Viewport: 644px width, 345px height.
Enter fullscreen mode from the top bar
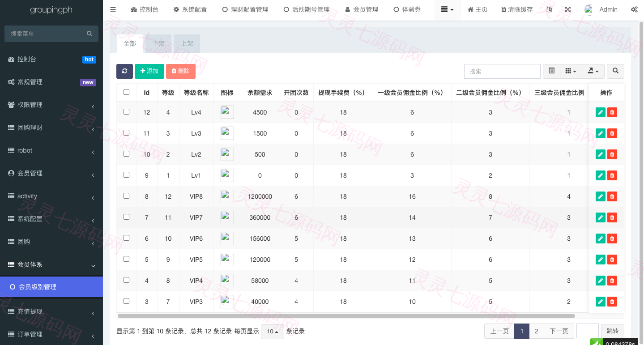tap(568, 9)
